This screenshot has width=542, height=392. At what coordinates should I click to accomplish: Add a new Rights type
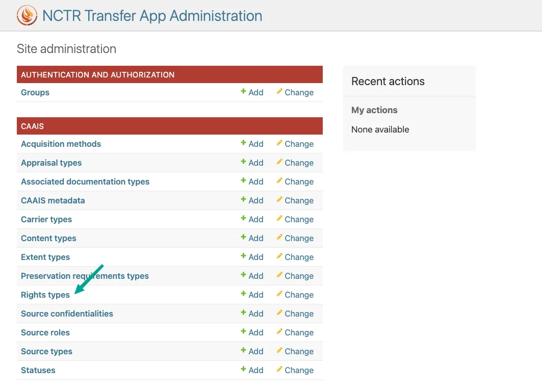[256, 295]
